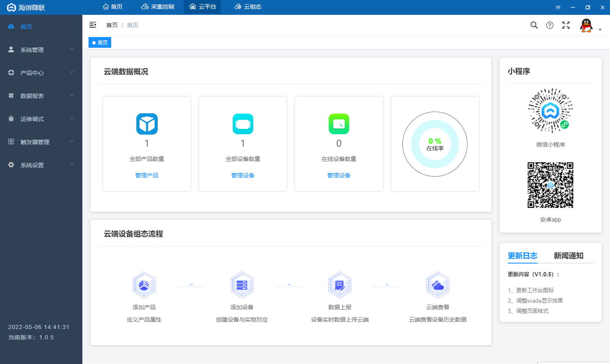Click the 海创微联 logo icon
Viewport: 610px width, 364px height.
(x=12, y=7)
